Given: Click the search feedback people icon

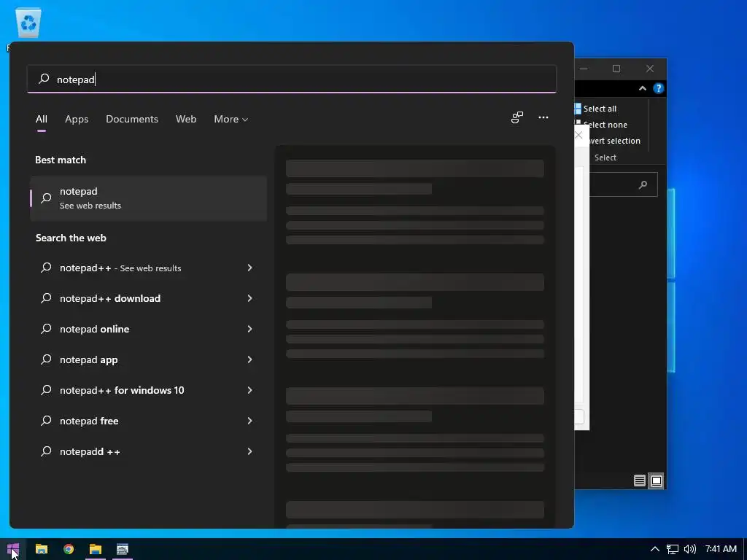Looking at the screenshot, I should click(517, 117).
